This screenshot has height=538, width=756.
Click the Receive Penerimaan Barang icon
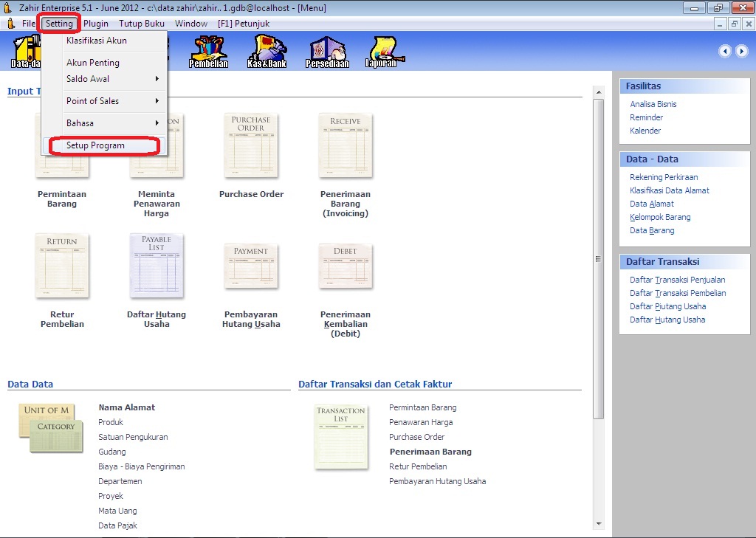(x=346, y=145)
